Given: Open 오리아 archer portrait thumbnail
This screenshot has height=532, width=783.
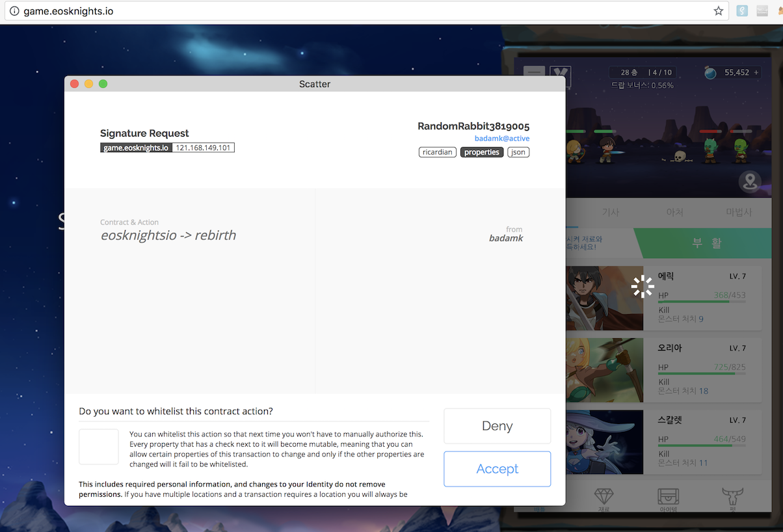Looking at the screenshot, I should (604, 369).
